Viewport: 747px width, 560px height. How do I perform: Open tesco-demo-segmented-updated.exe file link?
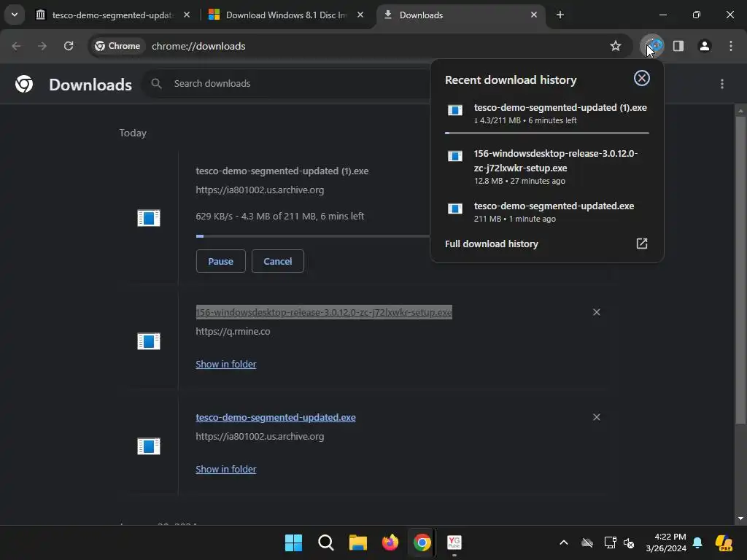pos(275,418)
